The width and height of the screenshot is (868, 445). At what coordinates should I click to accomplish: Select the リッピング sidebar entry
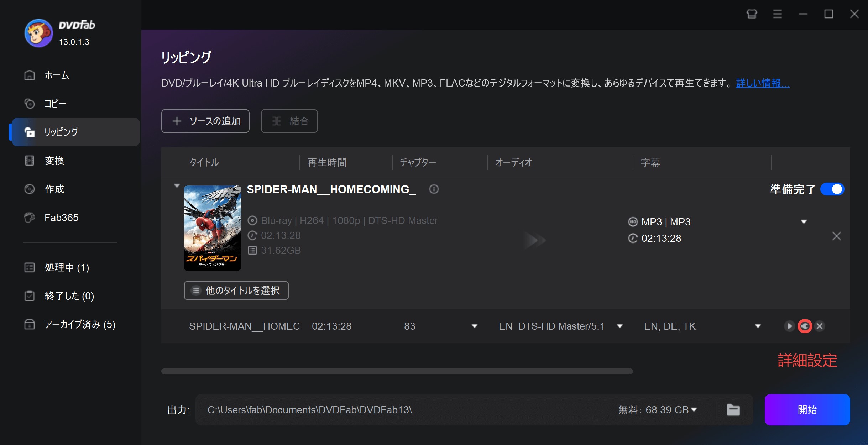coord(75,132)
